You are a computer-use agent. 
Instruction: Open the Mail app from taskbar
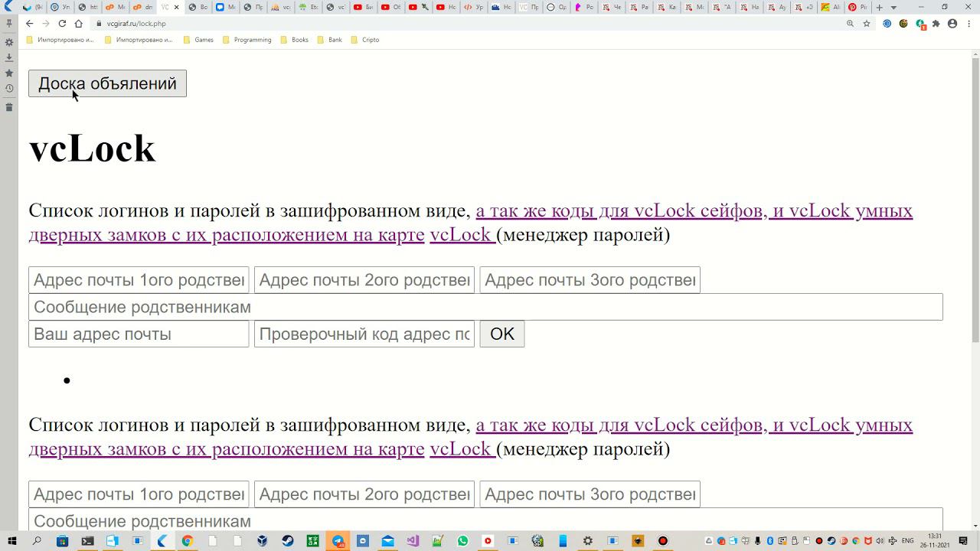[x=387, y=541]
